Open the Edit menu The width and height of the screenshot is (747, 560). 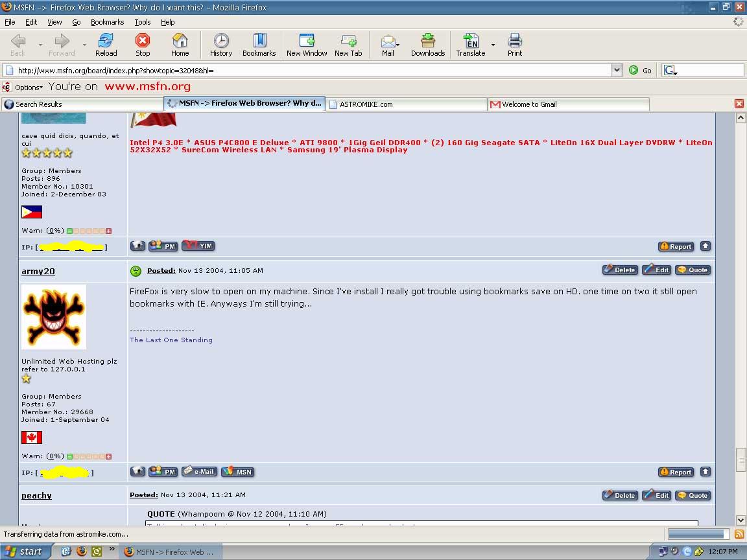tap(31, 22)
